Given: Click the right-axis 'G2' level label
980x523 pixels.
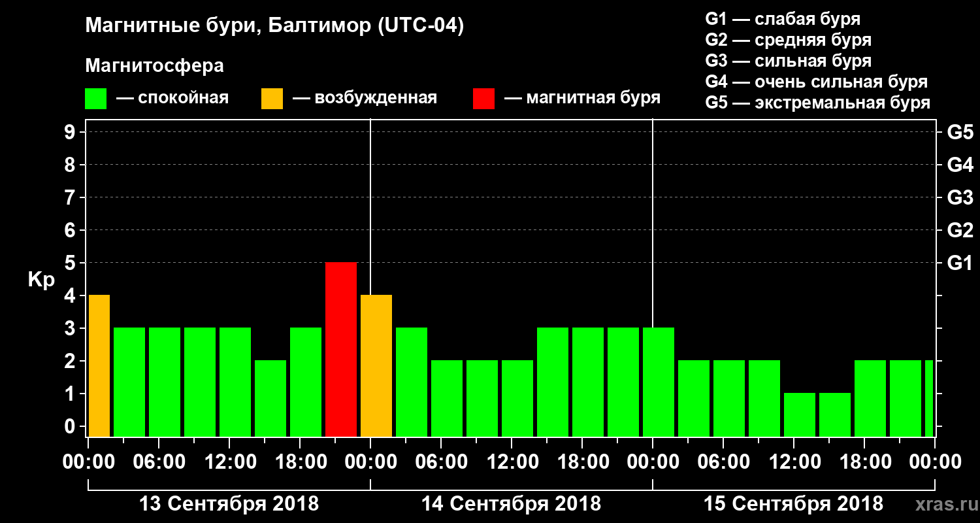Looking at the screenshot, I should point(960,230).
